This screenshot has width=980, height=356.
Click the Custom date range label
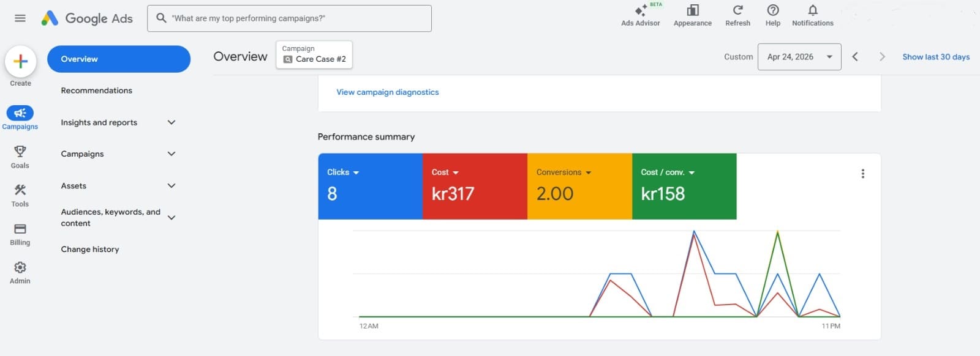(x=739, y=57)
